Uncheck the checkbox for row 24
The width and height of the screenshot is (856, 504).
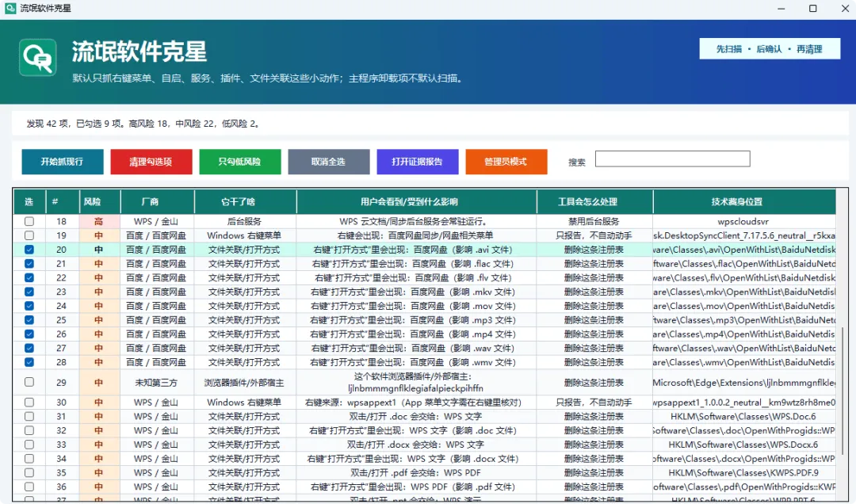click(x=29, y=306)
